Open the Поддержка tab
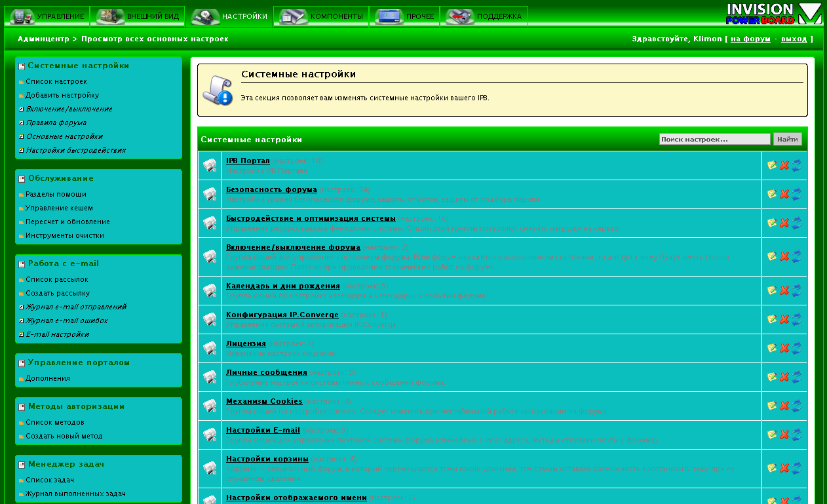The width and height of the screenshot is (827, 504). [484, 16]
